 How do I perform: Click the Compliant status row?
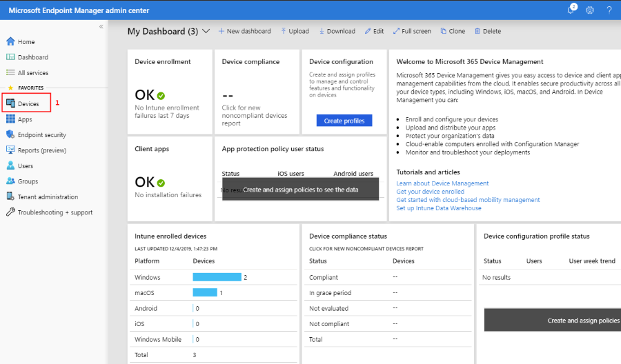[388, 277]
